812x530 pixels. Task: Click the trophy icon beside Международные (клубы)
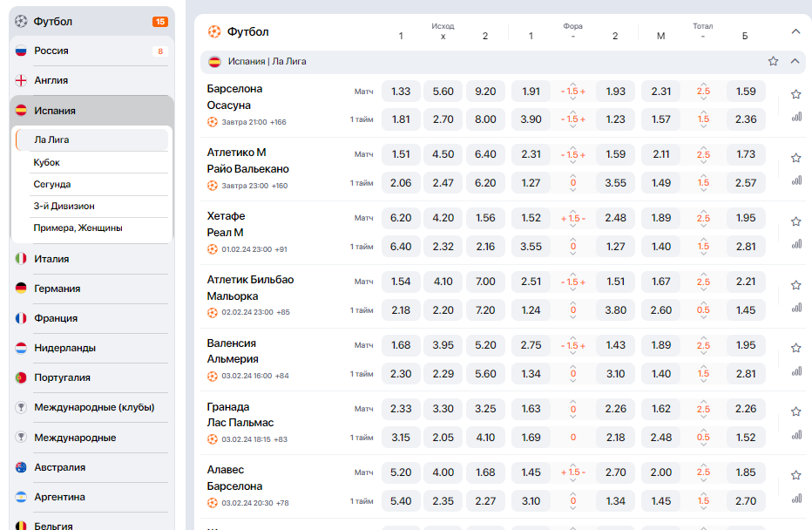pos(21,407)
